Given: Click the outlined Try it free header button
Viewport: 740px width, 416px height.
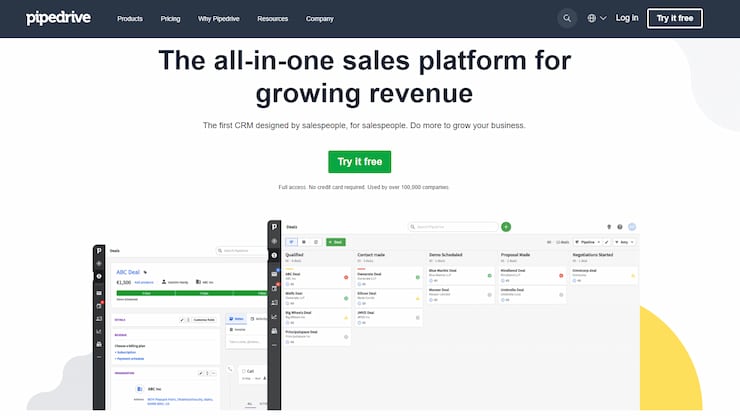Looking at the screenshot, I should (x=675, y=18).
